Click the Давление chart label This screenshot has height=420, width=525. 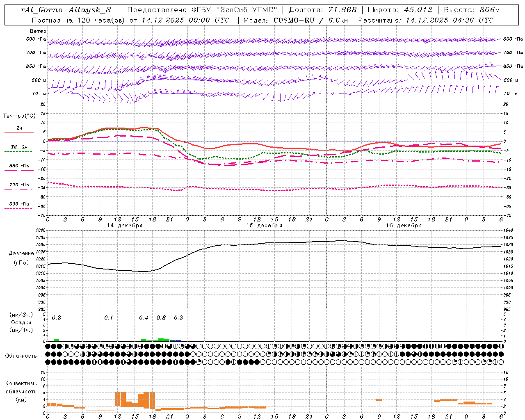pyautogui.click(x=21, y=253)
